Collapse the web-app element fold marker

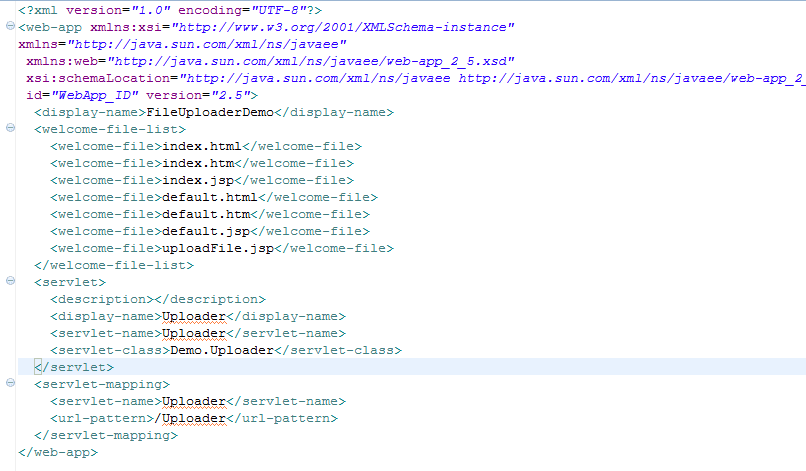[x=10, y=26]
